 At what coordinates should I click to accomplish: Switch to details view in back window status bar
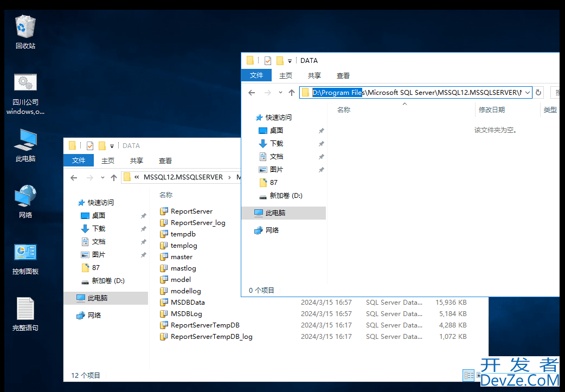click(x=468, y=375)
